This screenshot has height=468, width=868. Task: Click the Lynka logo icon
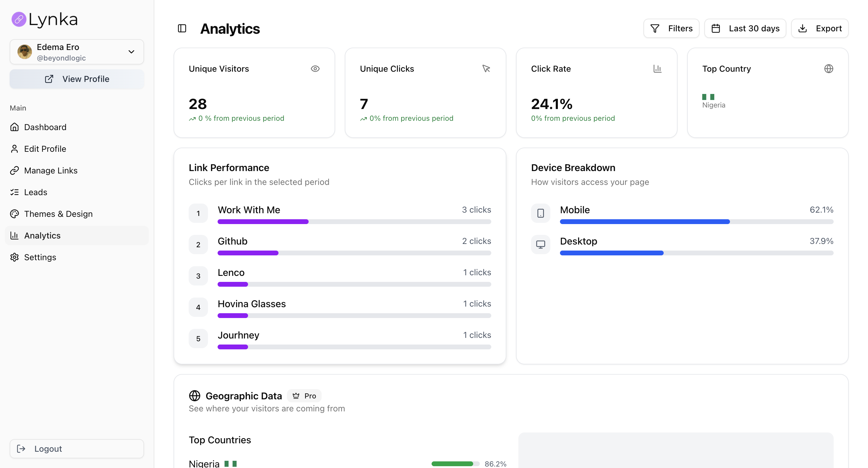(x=19, y=19)
